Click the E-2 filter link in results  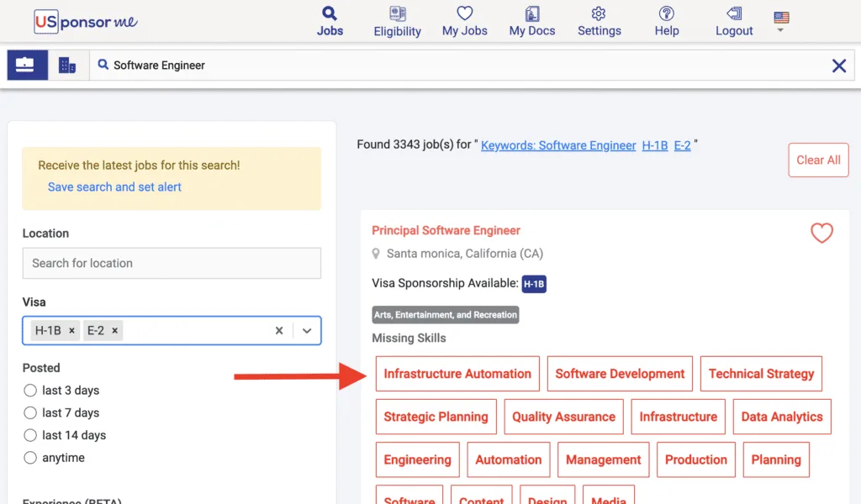(x=682, y=145)
